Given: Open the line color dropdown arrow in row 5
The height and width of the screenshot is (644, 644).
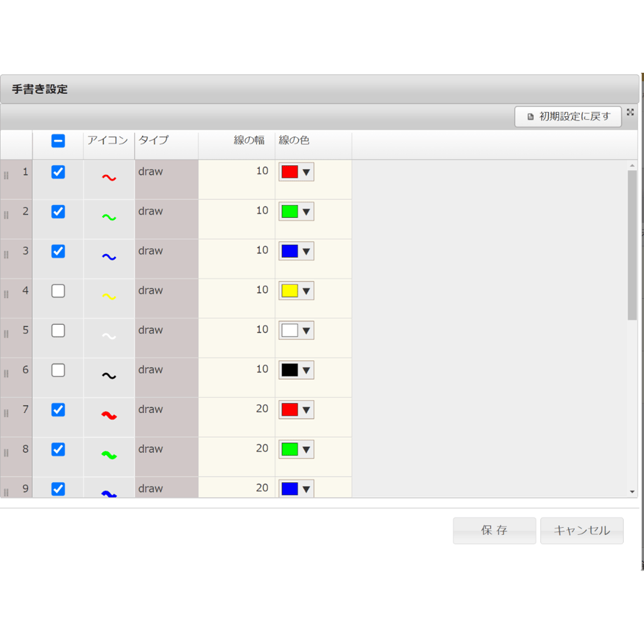Looking at the screenshot, I should (x=307, y=331).
